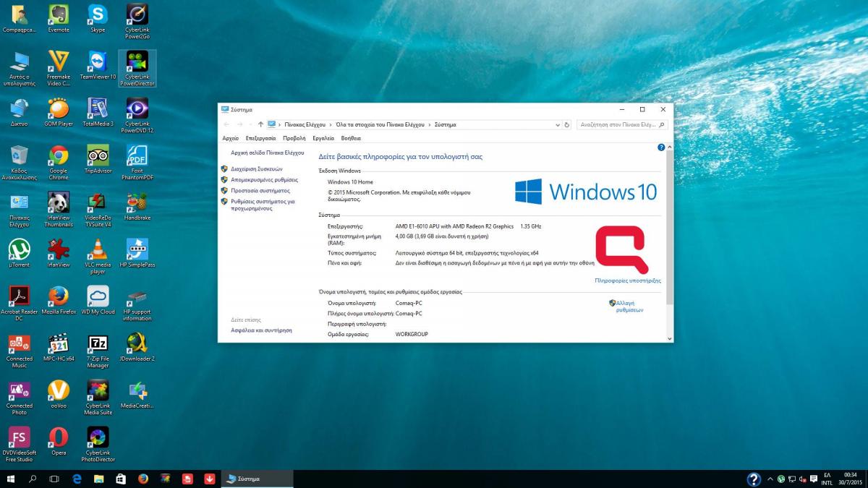Click the address bar refresh button
The width and height of the screenshot is (868, 488).
pyautogui.click(x=566, y=124)
